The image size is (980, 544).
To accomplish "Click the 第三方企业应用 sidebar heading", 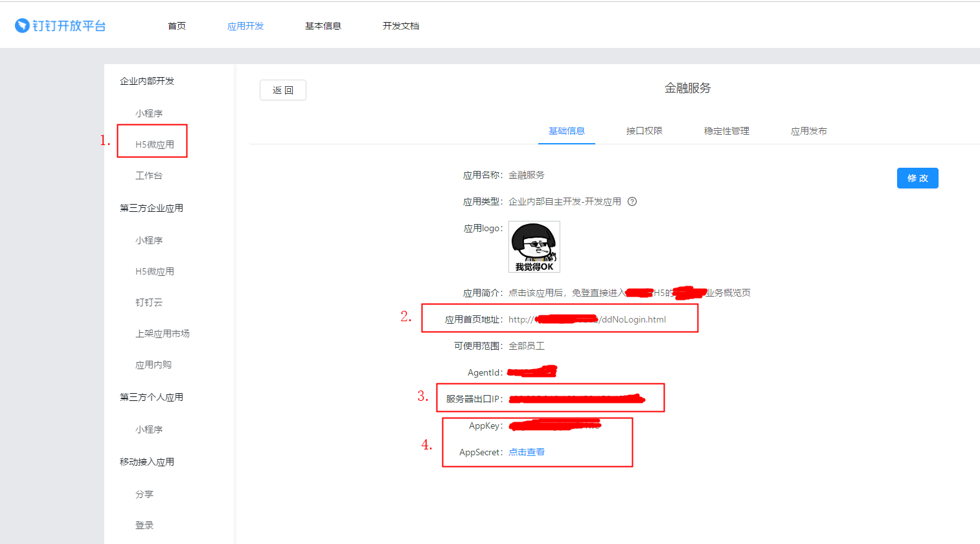I will click(152, 208).
